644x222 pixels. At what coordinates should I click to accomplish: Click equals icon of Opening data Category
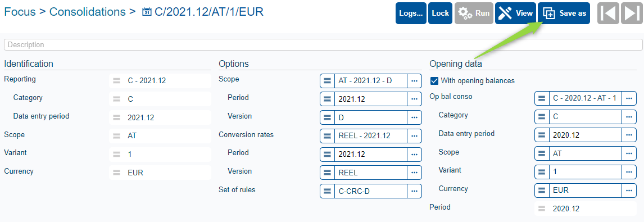pyautogui.click(x=542, y=117)
